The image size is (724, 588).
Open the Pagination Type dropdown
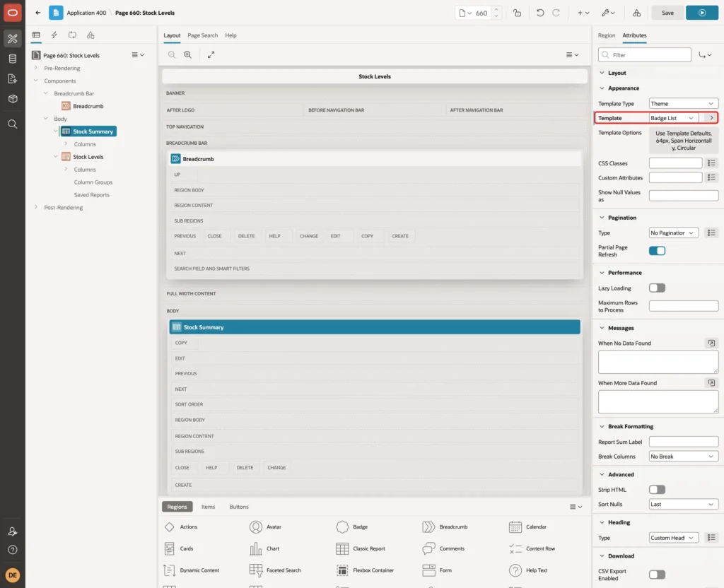pos(673,233)
